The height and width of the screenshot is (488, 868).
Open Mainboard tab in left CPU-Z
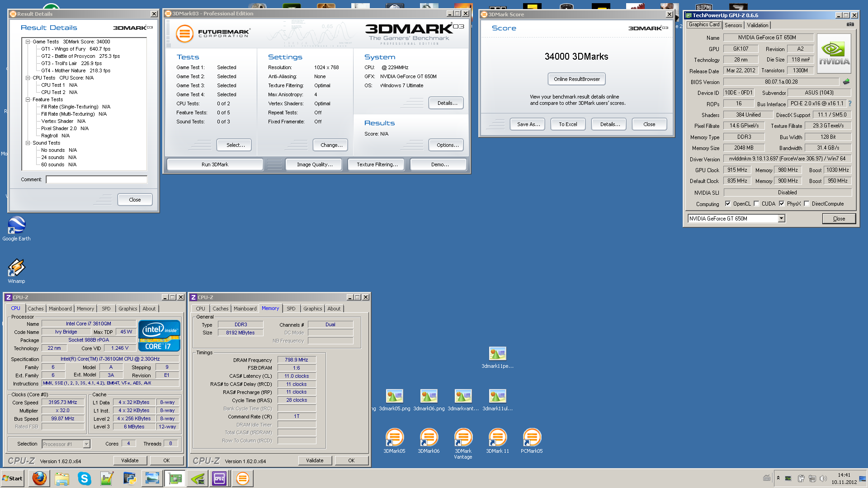click(60, 309)
